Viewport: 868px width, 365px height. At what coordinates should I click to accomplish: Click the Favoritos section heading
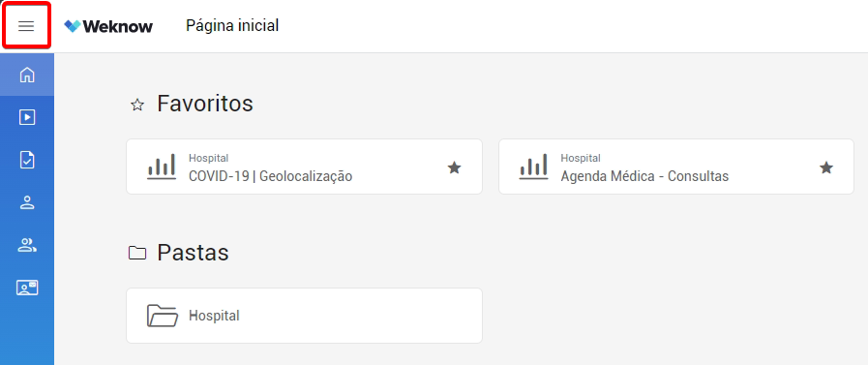pos(205,104)
